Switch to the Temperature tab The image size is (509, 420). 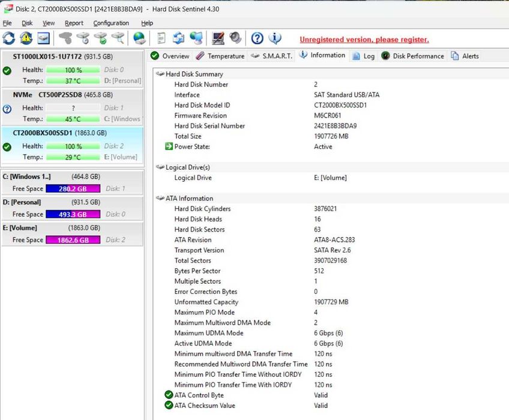(x=220, y=56)
